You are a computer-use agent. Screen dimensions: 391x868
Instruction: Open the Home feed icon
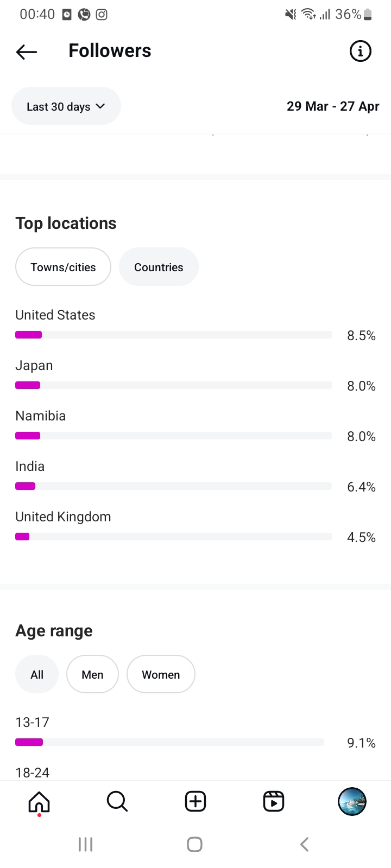coord(39,801)
